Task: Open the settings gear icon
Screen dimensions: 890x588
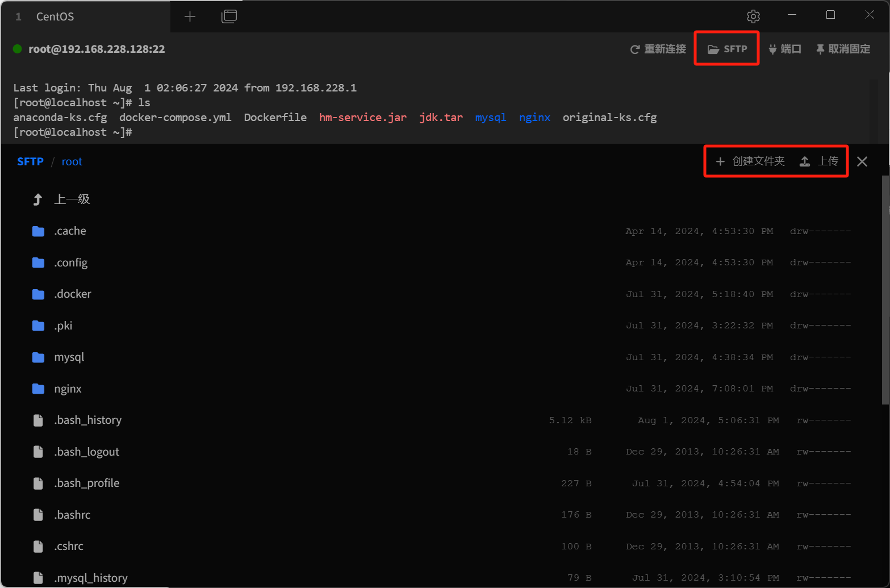Action: tap(753, 16)
